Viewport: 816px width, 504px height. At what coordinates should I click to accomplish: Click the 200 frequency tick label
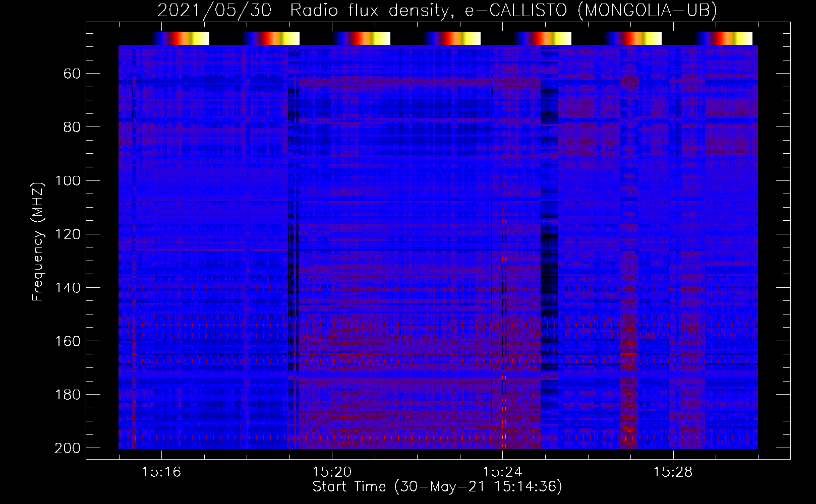pyautogui.click(x=68, y=448)
